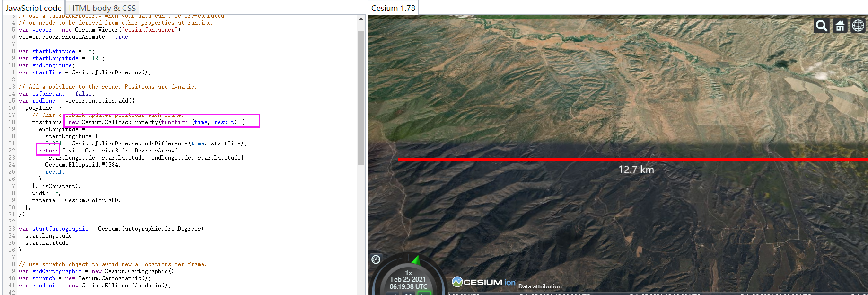
Task: Open the Cesium geocoder search icon
Action: (821, 26)
